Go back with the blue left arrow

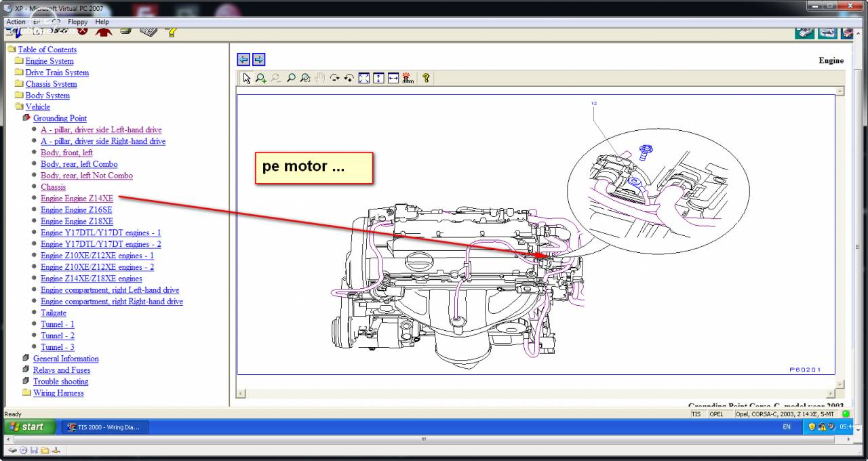(243, 59)
